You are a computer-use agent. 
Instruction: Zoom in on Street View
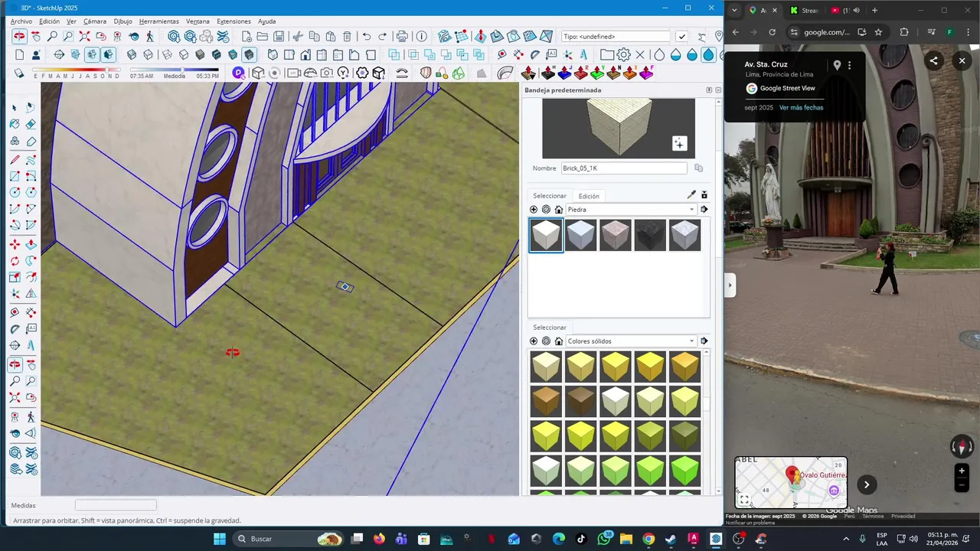pyautogui.click(x=962, y=471)
